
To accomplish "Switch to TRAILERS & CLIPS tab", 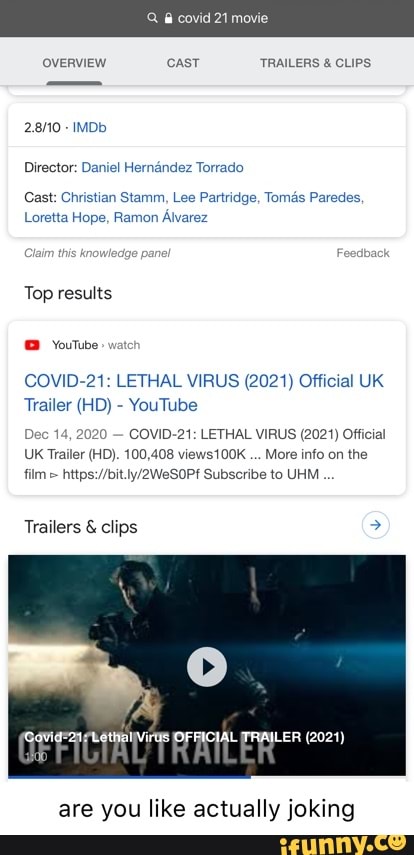I will click(x=315, y=63).
